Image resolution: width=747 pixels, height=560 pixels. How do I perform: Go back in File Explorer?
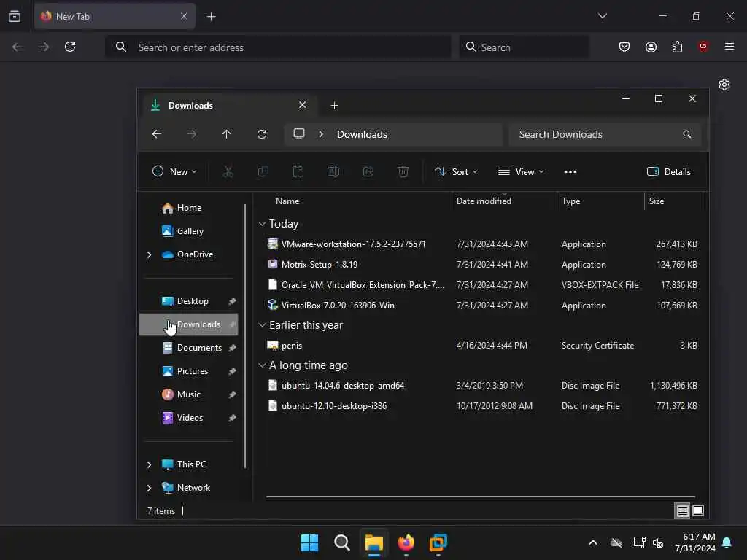point(157,134)
